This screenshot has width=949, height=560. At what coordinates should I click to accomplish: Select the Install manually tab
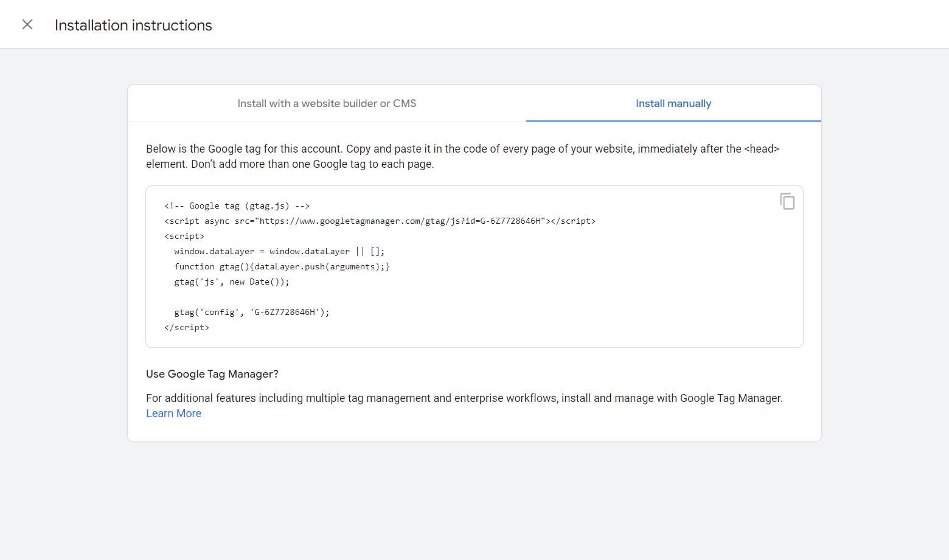pyautogui.click(x=673, y=103)
